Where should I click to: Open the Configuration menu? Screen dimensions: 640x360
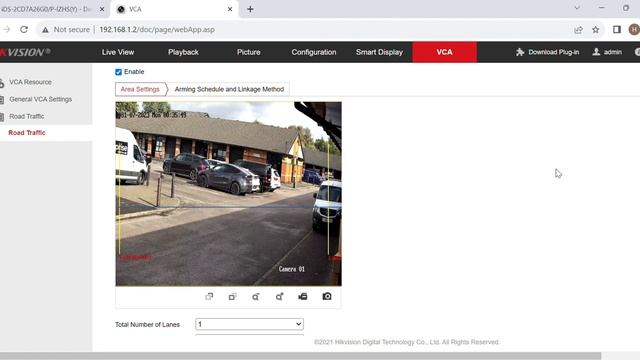pos(314,52)
